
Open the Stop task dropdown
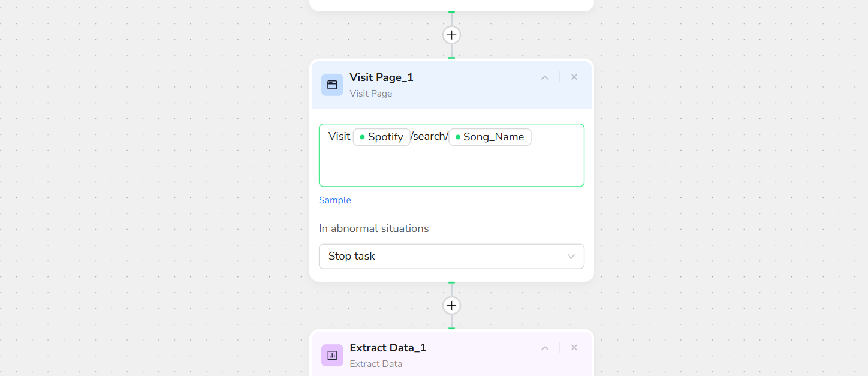point(451,256)
